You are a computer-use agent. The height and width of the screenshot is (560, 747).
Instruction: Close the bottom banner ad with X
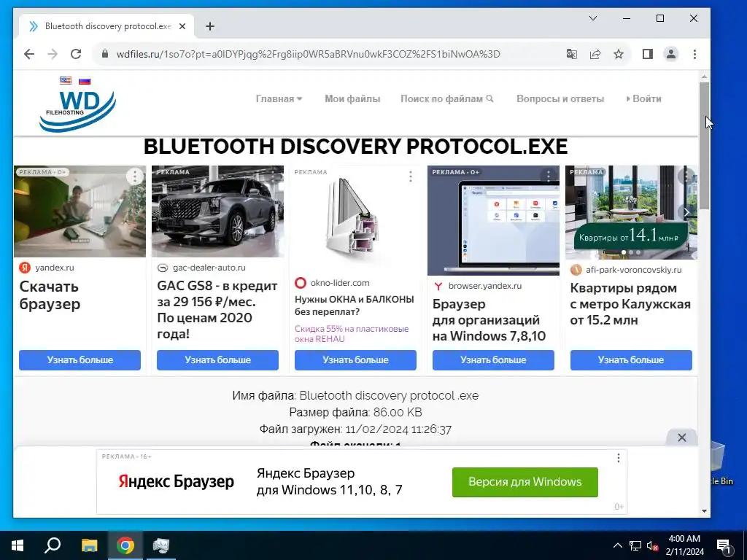682,437
